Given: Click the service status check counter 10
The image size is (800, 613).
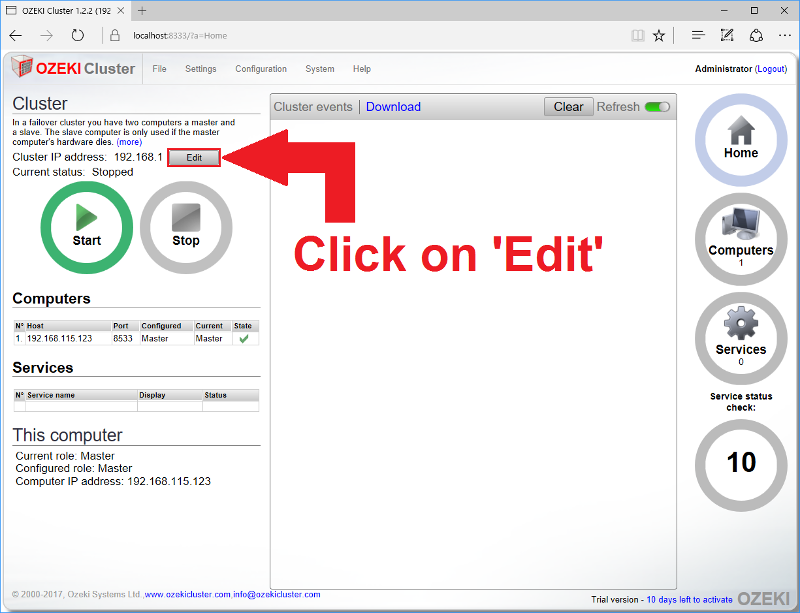Looking at the screenshot, I should coord(741,465).
